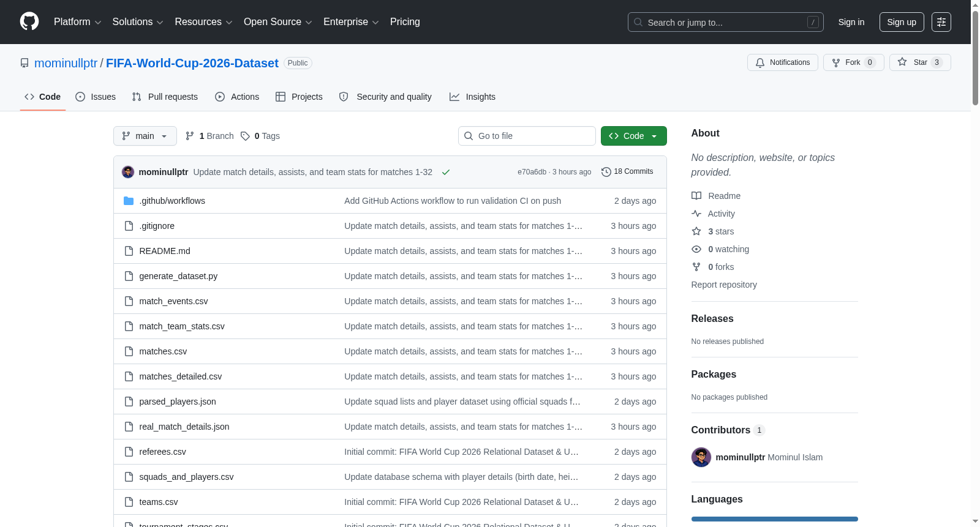Switch to the Pull requests tab
The width and height of the screenshot is (980, 527).
(165, 97)
